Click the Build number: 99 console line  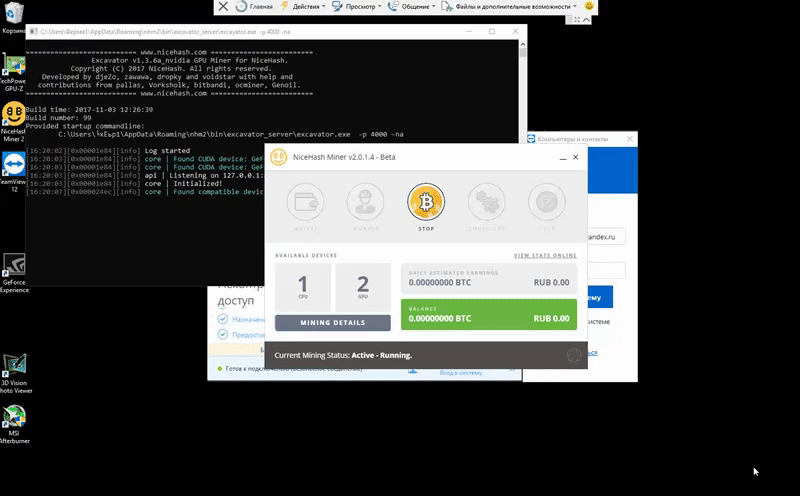[x=58, y=117]
